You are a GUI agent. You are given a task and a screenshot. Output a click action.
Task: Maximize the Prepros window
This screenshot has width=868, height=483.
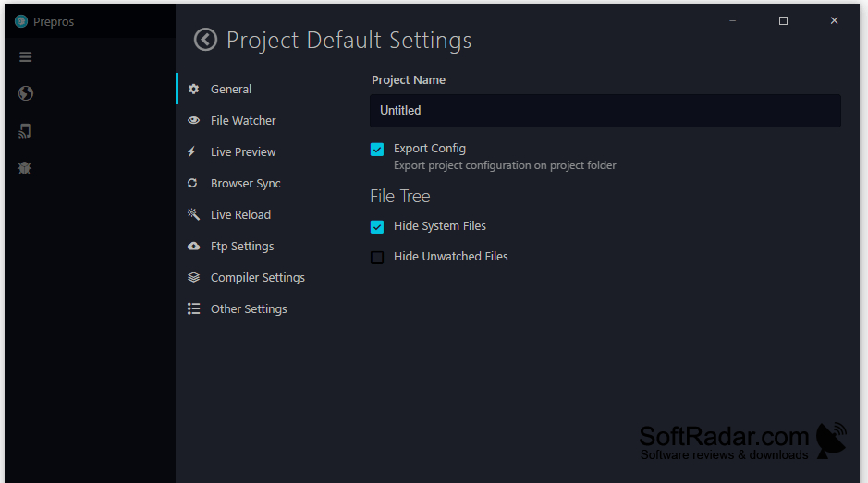[x=783, y=21]
